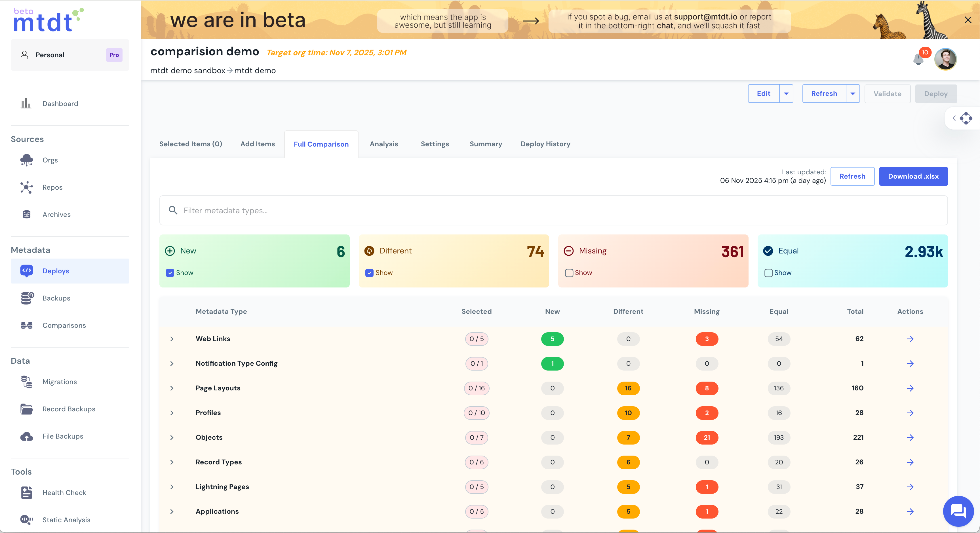
Task: Uncheck the Show checkbox under New
Action: 170,273
